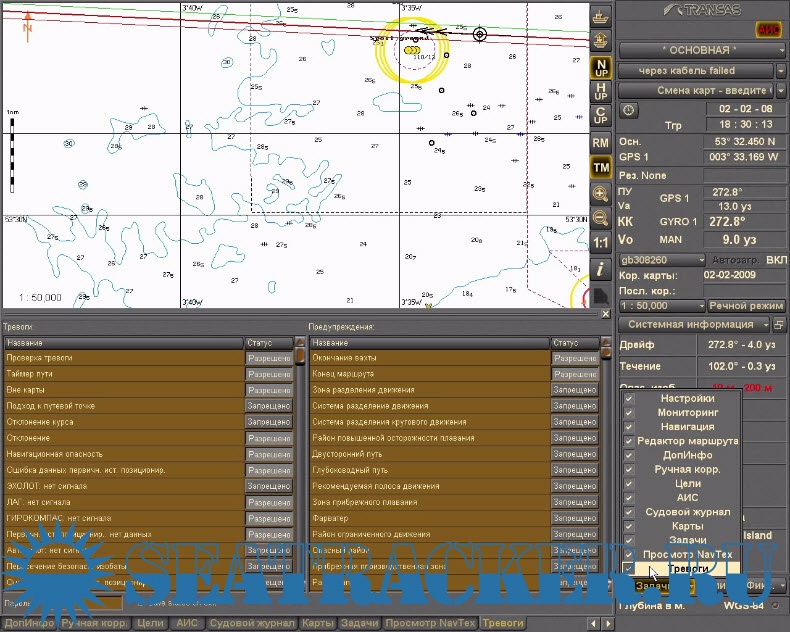
Task: Toggle status button for Тайmер пути alarm
Action: [x=270, y=374]
